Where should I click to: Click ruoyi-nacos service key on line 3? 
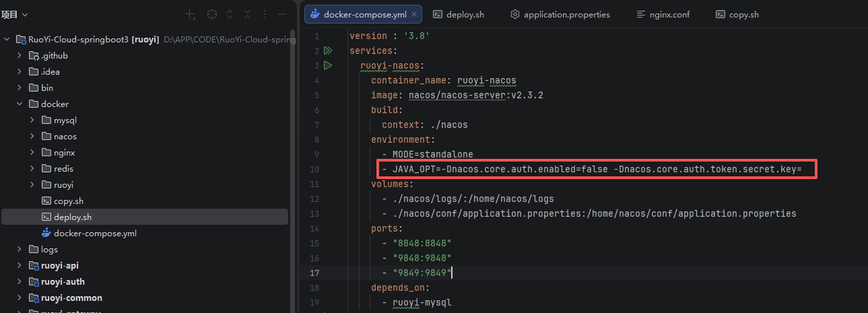point(392,65)
